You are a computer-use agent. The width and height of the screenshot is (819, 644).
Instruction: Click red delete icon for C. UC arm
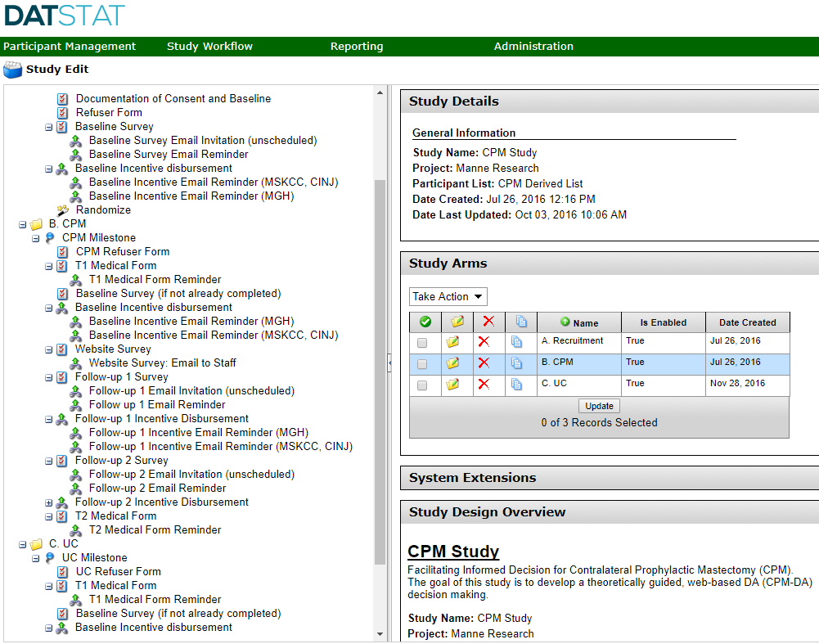tap(484, 385)
